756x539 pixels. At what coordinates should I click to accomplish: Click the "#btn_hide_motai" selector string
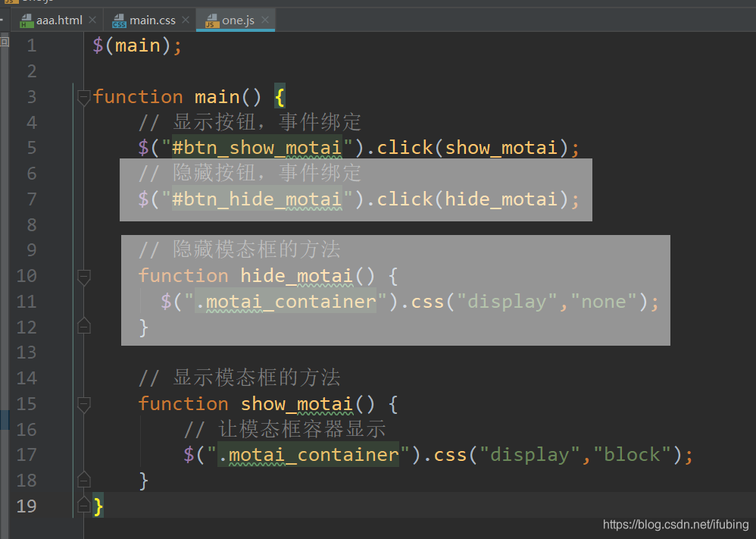click(257, 199)
